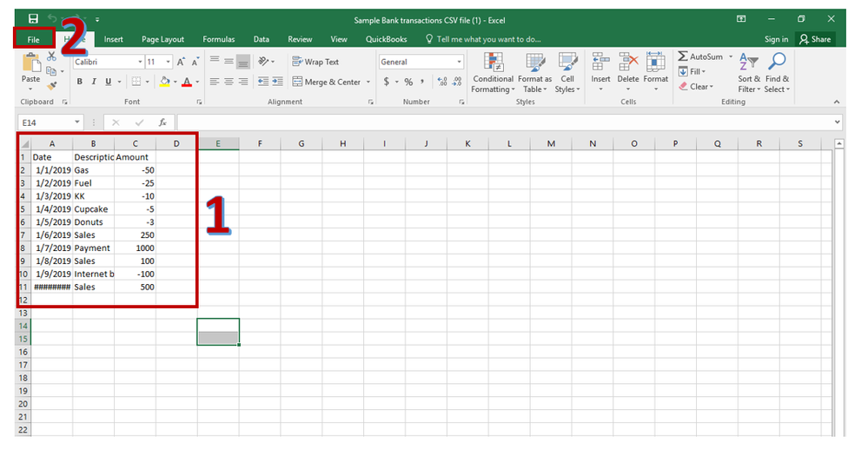Click the Orientation text angle icon

click(263, 61)
